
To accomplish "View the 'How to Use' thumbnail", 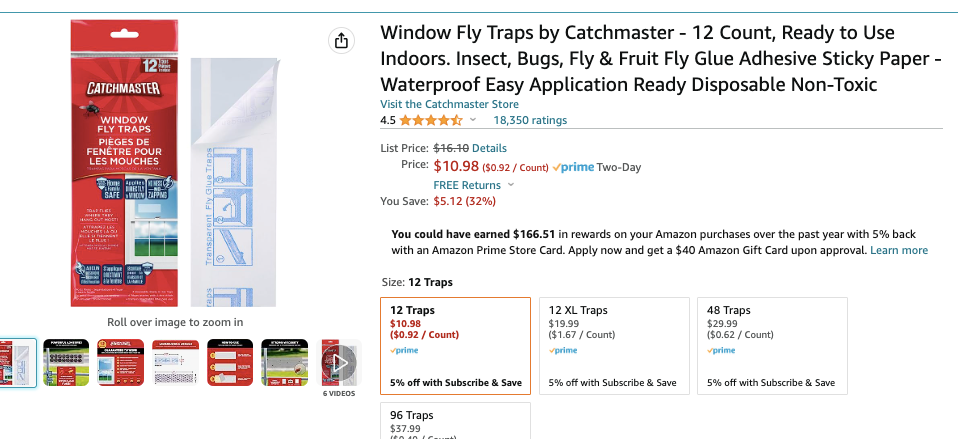I will [231, 362].
